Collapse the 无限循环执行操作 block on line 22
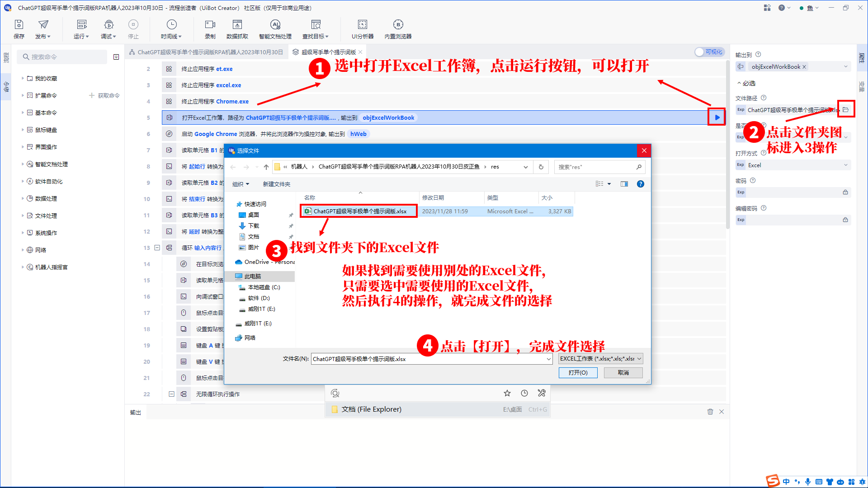This screenshot has height=488, width=868. (x=171, y=394)
